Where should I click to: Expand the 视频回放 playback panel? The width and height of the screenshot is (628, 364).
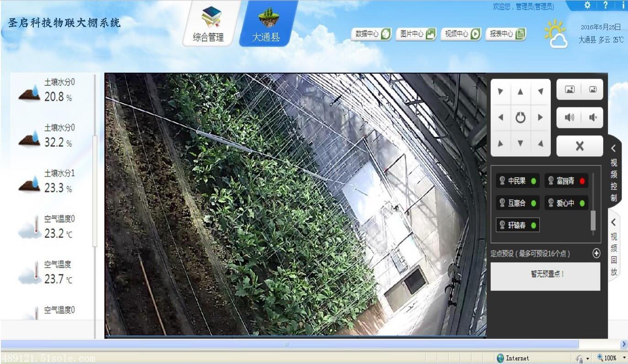click(x=613, y=223)
